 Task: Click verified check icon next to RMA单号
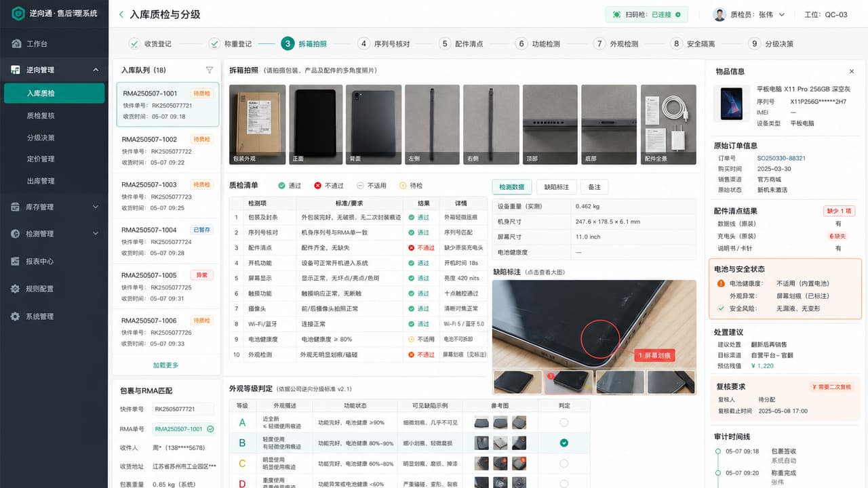[x=210, y=429]
